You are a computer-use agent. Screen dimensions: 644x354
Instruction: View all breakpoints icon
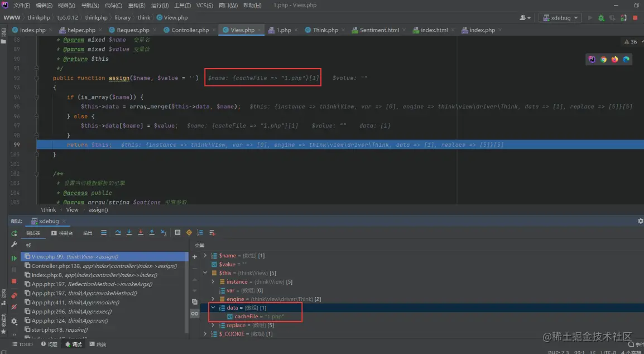pyautogui.click(x=14, y=295)
